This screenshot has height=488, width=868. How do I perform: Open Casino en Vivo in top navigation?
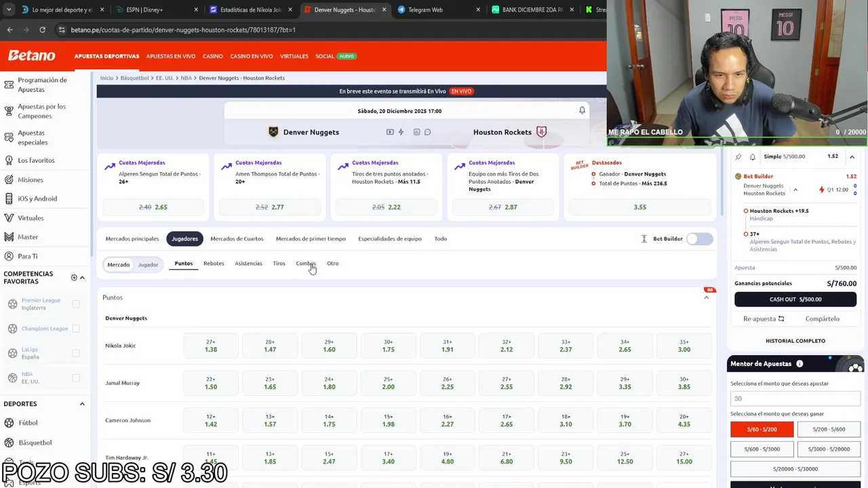coord(252,56)
